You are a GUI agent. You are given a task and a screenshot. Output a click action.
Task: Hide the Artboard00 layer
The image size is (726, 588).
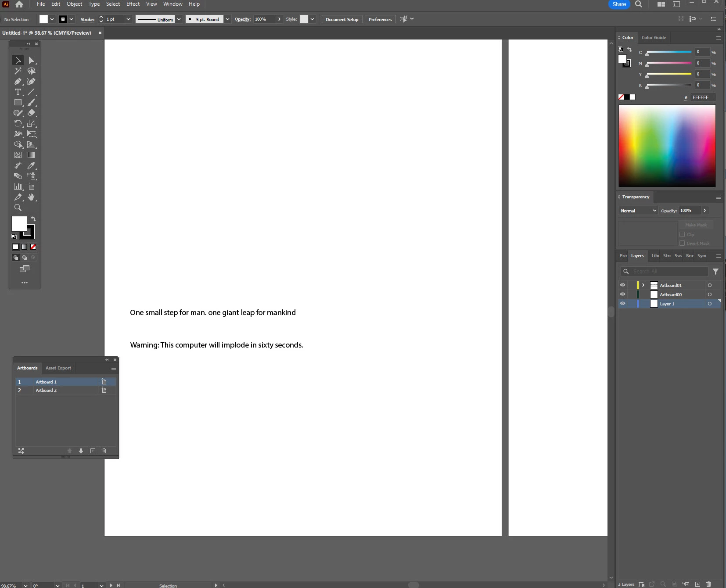[622, 294]
